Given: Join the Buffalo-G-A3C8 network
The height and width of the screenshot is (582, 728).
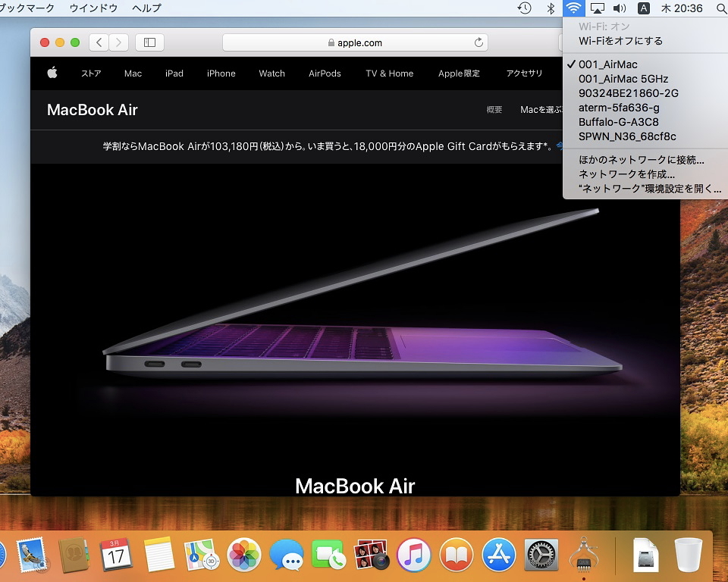Looking at the screenshot, I should pos(645,122).
